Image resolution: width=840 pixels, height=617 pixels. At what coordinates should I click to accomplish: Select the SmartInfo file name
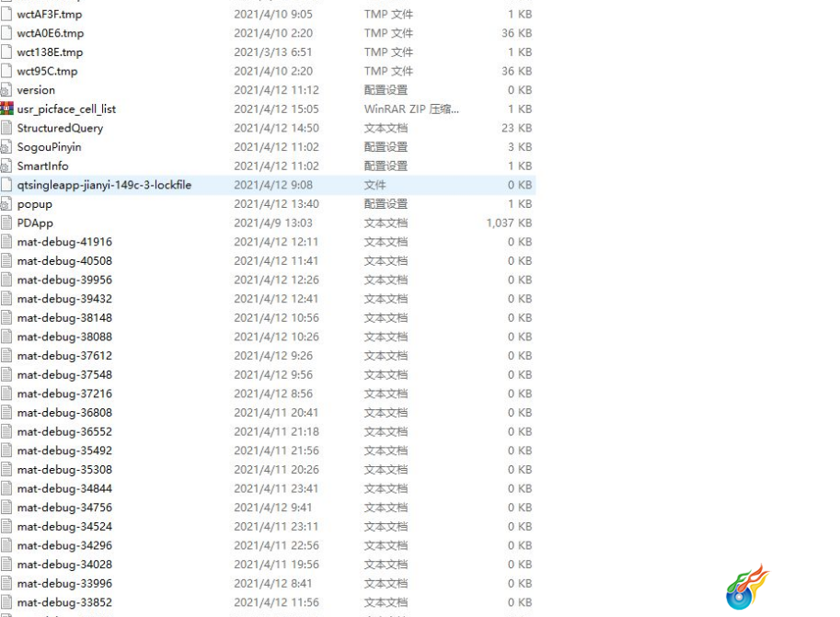coord(43,166)
